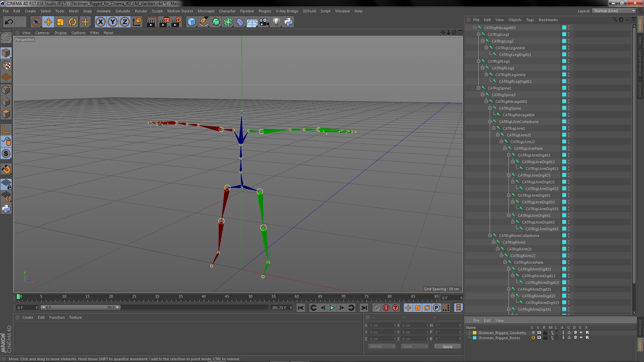Image resolution: width=644 pixels, height=362 pixels.
Task: Toggle visibility dot for CATRigSpine1
Action: (x=569, y=87)
